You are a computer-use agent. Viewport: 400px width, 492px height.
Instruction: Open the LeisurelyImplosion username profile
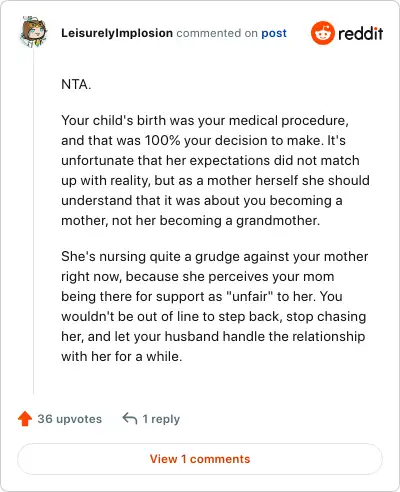117,33
